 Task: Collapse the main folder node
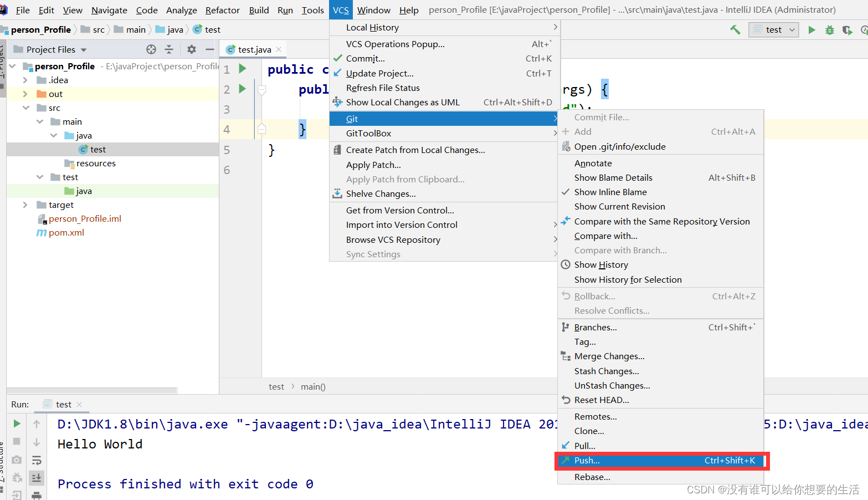point(39,122)
